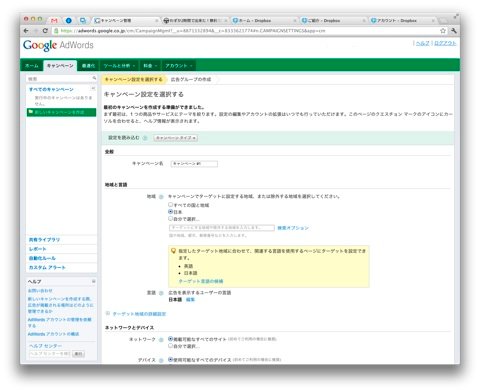Switch to the ホーム - Dropbox browser tab

pos(263,21)
